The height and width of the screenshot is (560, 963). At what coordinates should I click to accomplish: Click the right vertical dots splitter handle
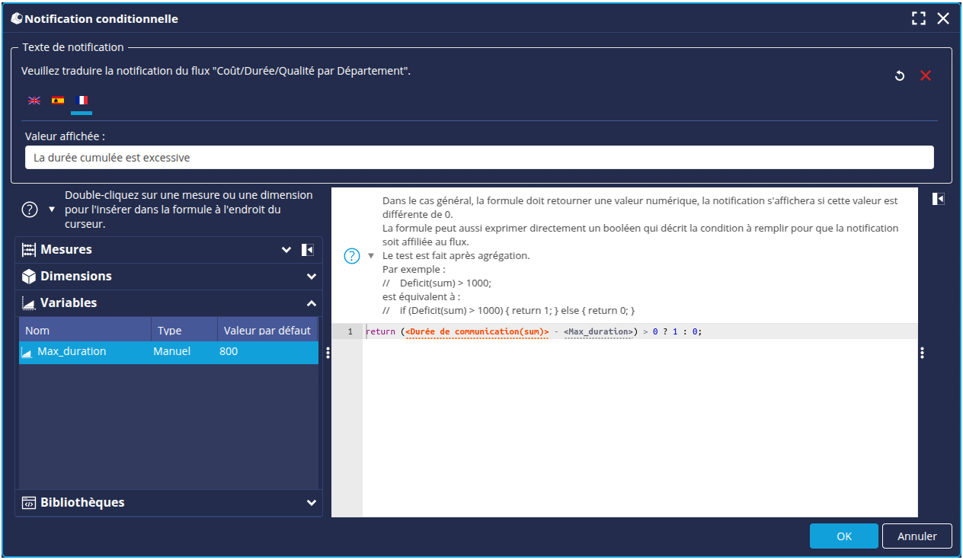tap(922, 353)
